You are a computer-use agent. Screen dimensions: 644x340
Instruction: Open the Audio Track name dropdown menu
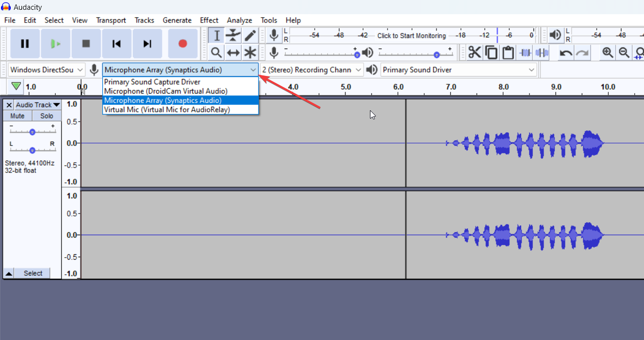[x=38, y=105]
